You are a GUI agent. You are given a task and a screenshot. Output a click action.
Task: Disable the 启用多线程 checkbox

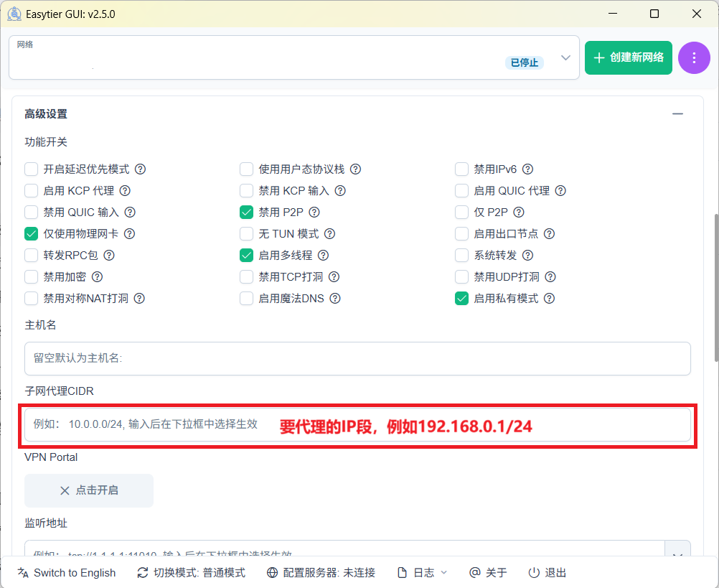point(246,256)
